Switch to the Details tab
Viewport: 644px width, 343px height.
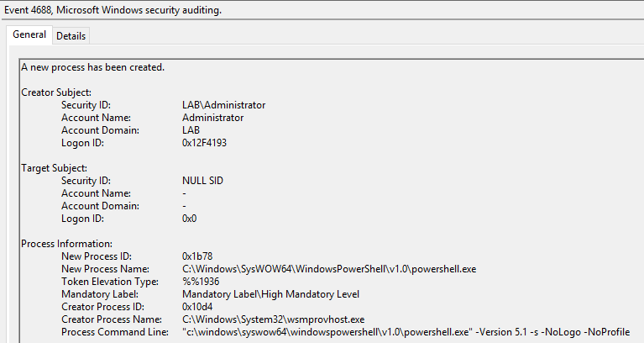(71, 35)
